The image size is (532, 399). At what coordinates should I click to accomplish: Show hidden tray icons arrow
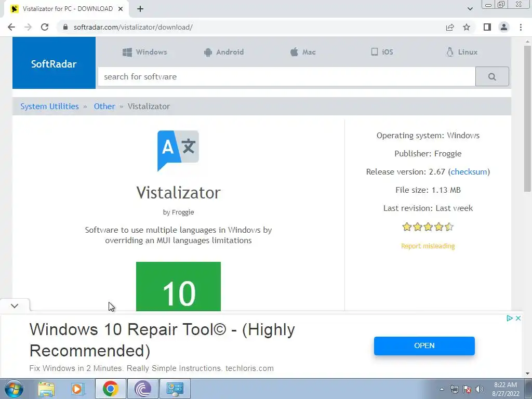pos(442,389)
